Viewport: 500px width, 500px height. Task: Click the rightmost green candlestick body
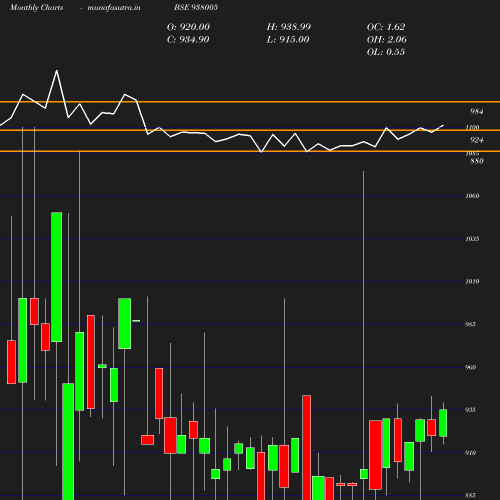pos(443,423)
